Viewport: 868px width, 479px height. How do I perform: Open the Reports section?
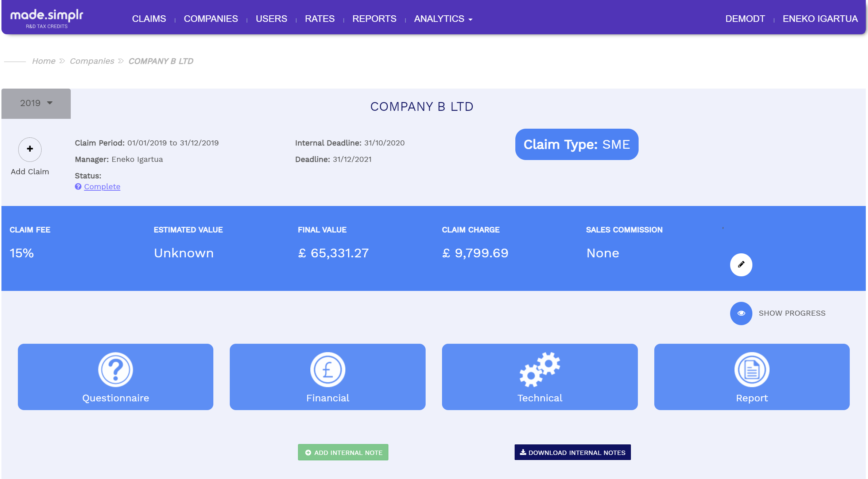[374, 19]
